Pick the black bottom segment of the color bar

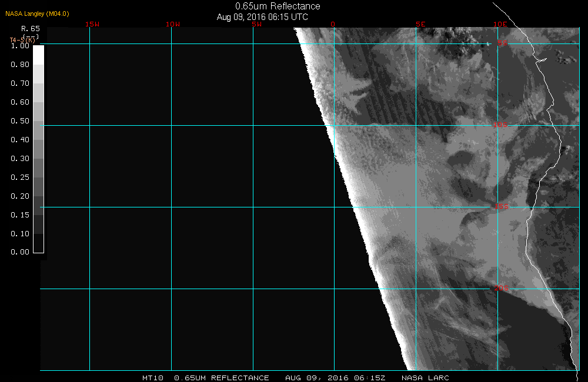39,243
